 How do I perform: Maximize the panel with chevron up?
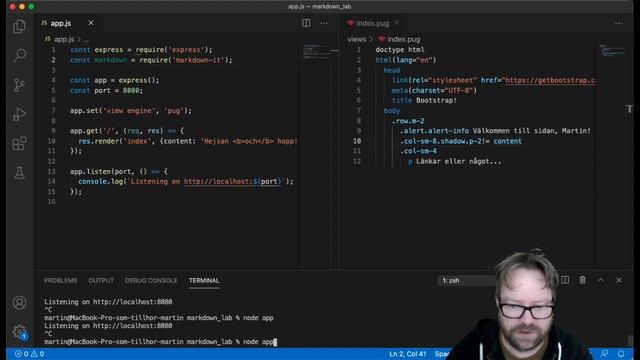point(601,280)
